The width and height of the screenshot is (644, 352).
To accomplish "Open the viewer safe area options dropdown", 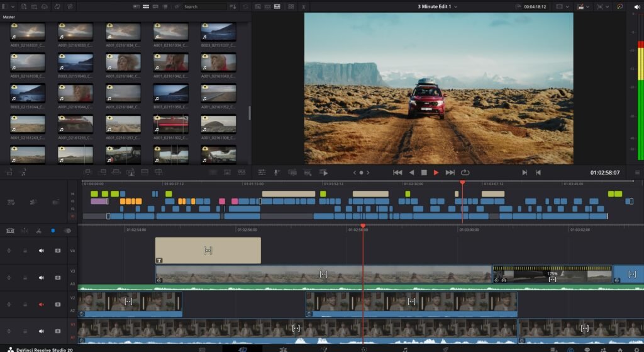I will click(x=562, y=6).
